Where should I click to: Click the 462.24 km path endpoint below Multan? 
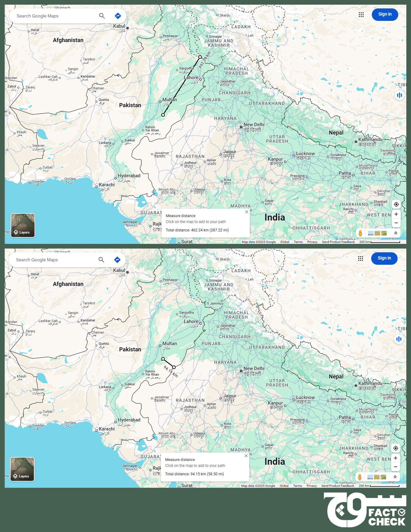163,115
